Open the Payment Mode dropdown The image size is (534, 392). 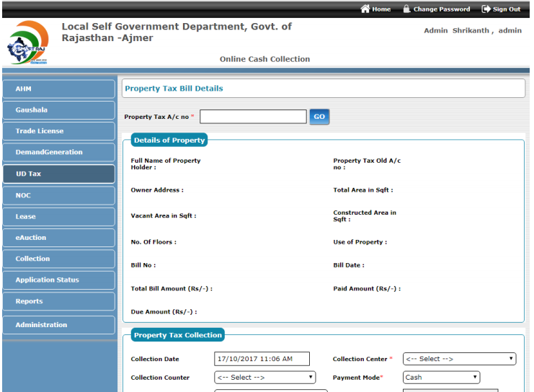(441, 378)
